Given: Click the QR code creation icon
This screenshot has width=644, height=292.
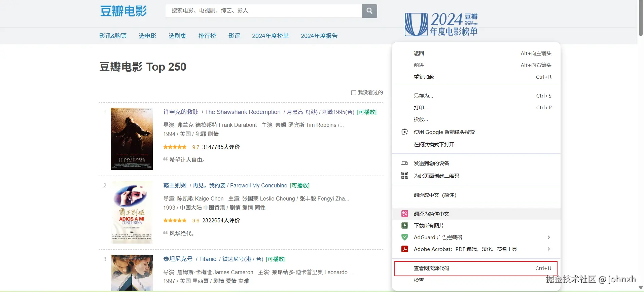Looking at the screenshot, I should pos(405,176).
